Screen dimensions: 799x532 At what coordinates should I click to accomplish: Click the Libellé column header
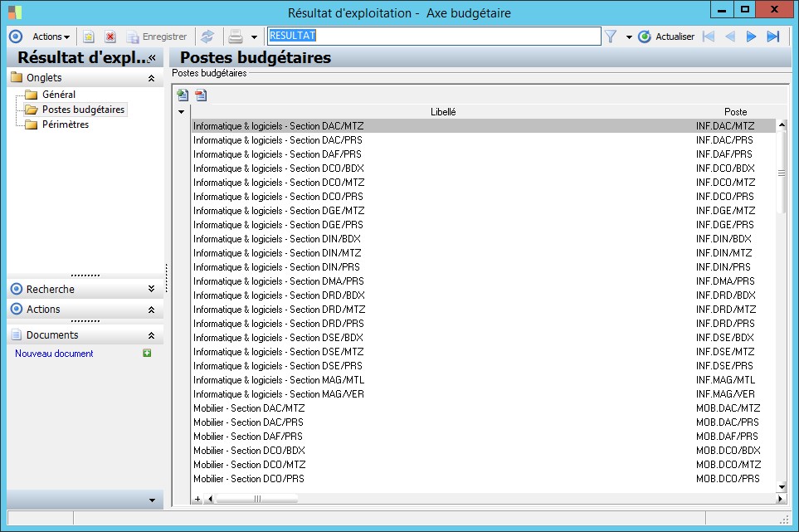pos(443,111)
